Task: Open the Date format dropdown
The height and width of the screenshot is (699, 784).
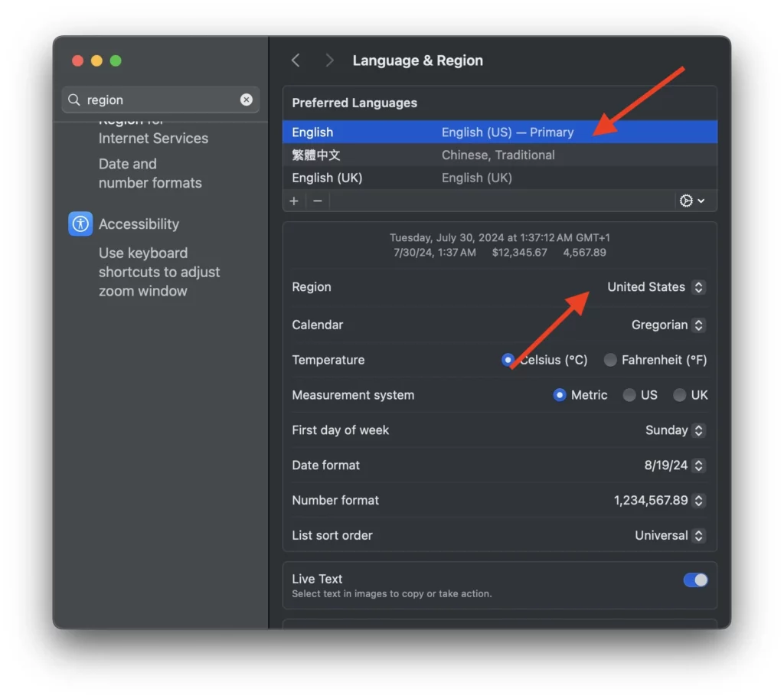Action: click(675, 465)
